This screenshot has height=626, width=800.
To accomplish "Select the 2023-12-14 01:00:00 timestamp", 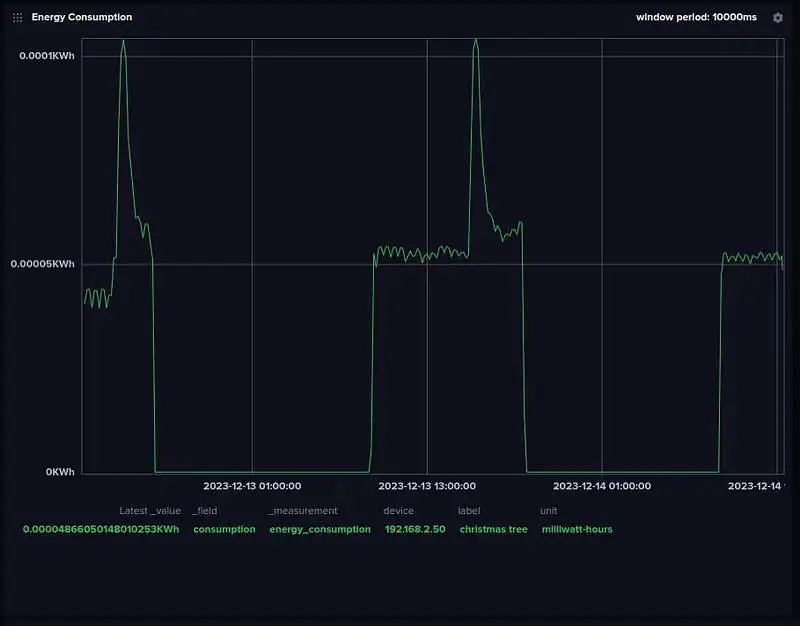I will coord(604,486).
